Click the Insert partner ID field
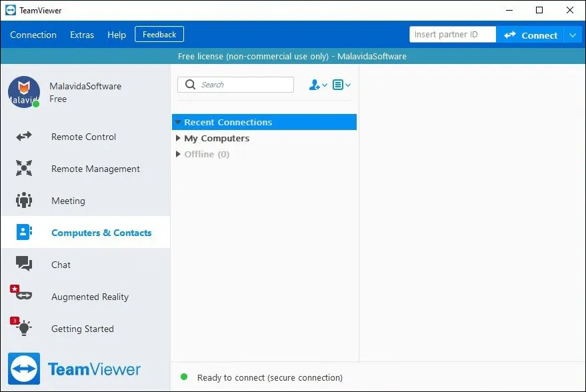 tap(452, 35)
